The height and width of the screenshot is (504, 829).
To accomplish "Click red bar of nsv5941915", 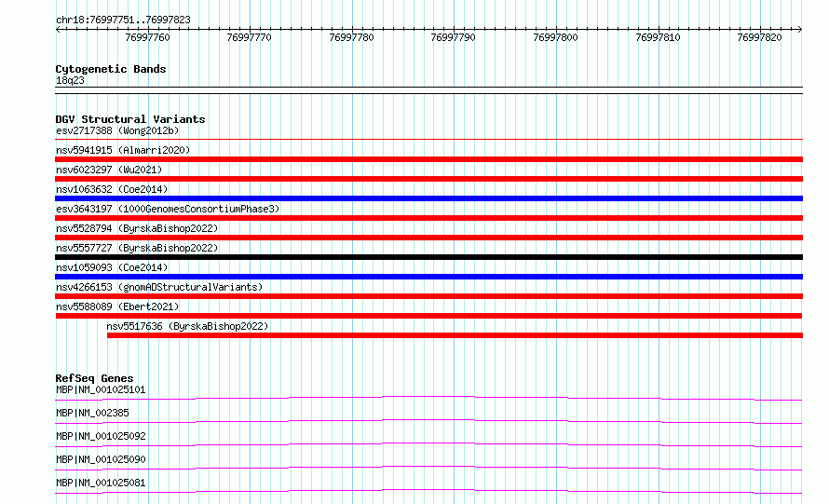I will click(x=428, y=159).
